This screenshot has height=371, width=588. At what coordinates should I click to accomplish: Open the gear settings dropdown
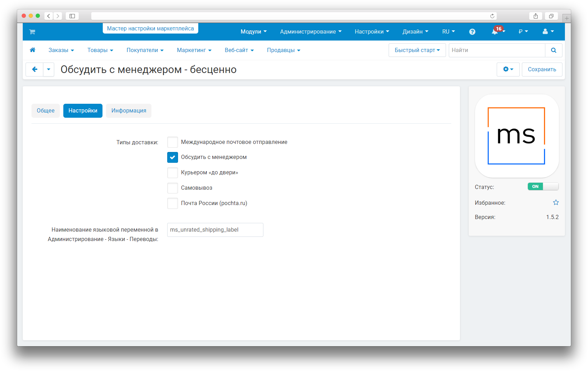508,70
